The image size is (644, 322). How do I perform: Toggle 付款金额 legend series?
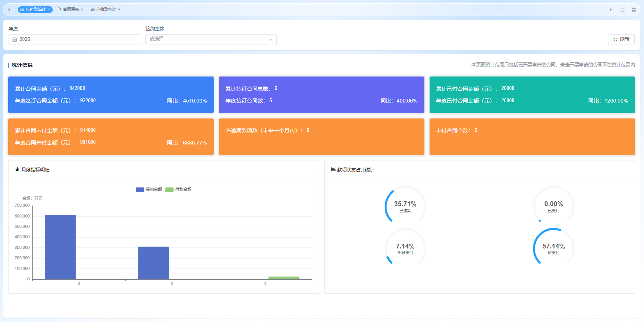[178, 189]
